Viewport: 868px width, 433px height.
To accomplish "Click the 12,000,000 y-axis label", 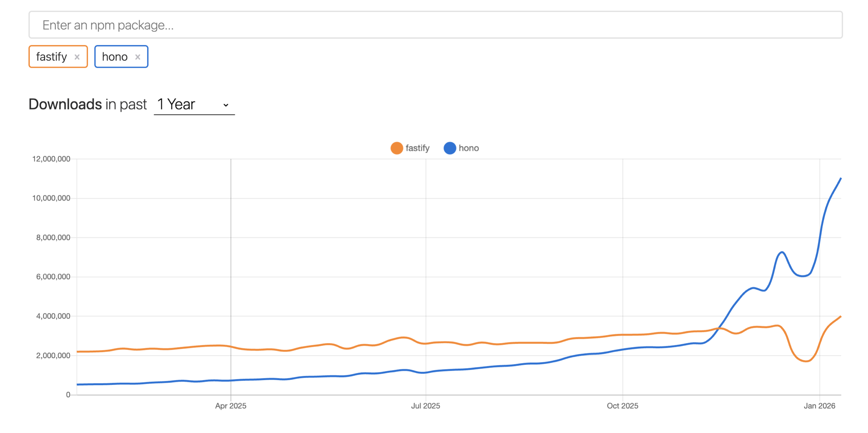I will (x=51, y=159).
